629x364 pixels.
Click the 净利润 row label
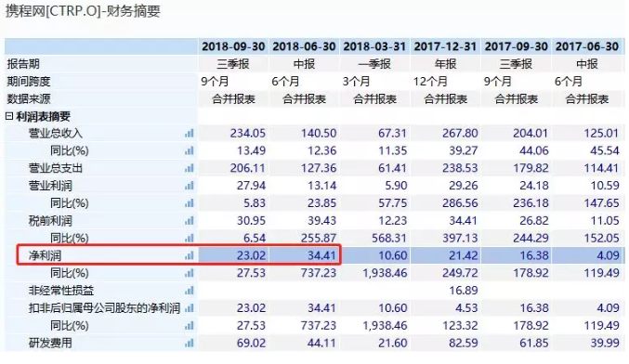pos(45,255)
